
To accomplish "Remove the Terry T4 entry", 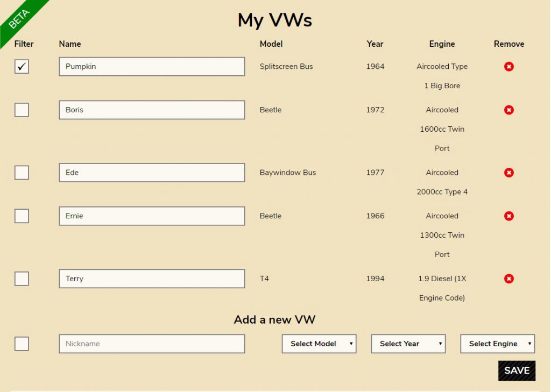I will click(x=508, y=279).
